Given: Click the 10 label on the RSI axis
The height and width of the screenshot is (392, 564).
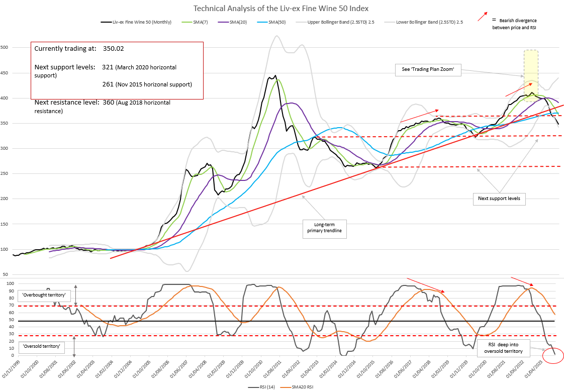Looking at the screenshot, I should coord(11,348).
